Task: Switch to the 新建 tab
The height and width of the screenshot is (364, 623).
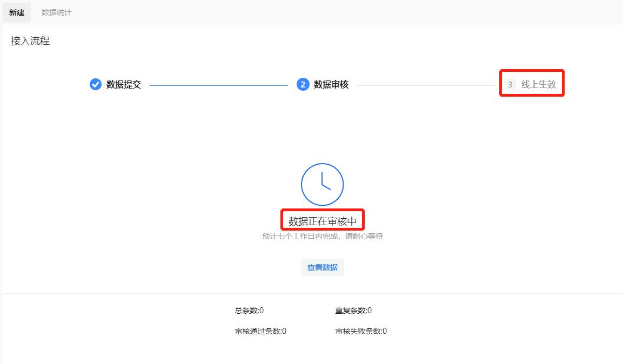Action: 17,12
